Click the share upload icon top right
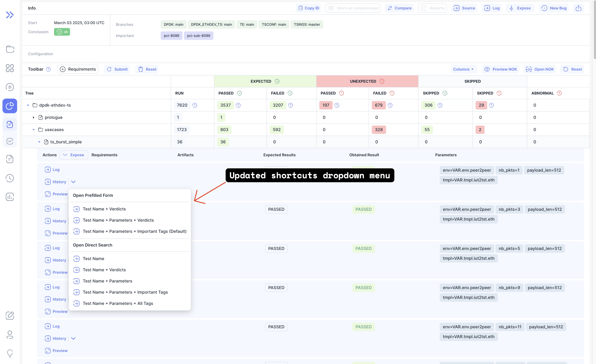This screenshot has width=596, height=364. (578, 8)
